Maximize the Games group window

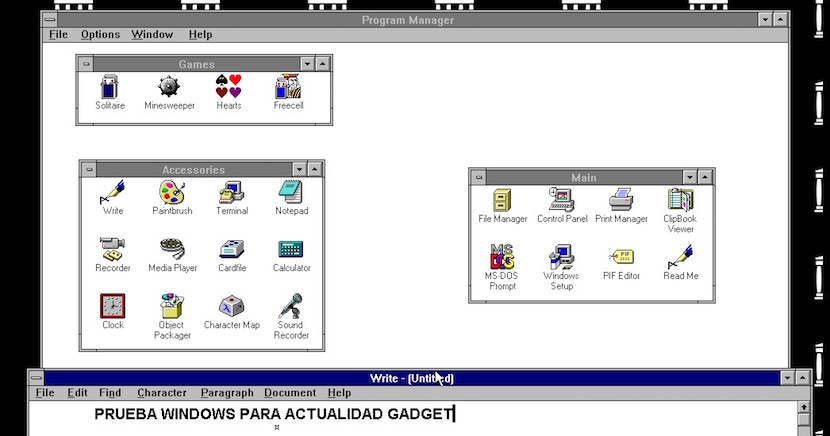(x=322, y=64)
